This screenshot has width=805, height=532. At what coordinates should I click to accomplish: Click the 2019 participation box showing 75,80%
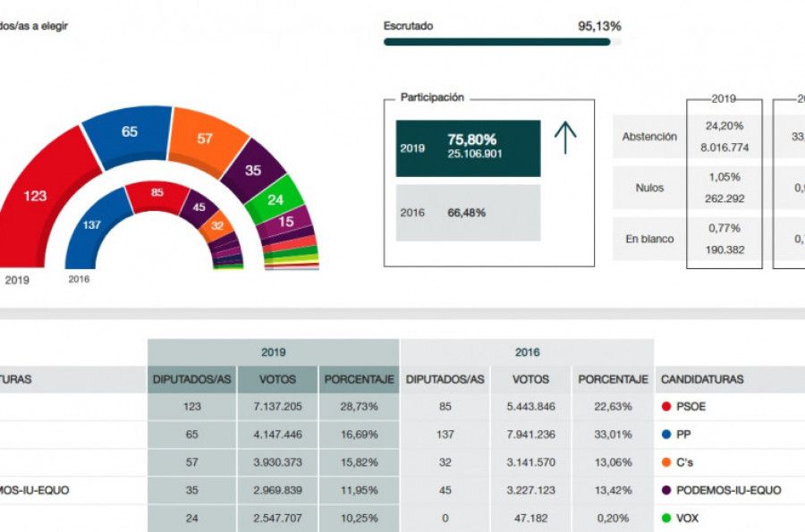468,148
